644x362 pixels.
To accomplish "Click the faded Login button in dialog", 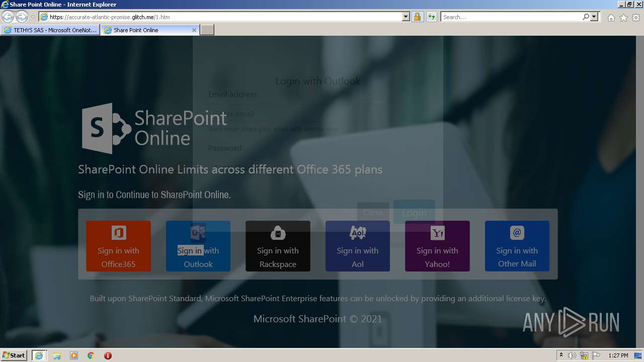I will [414, 213].
